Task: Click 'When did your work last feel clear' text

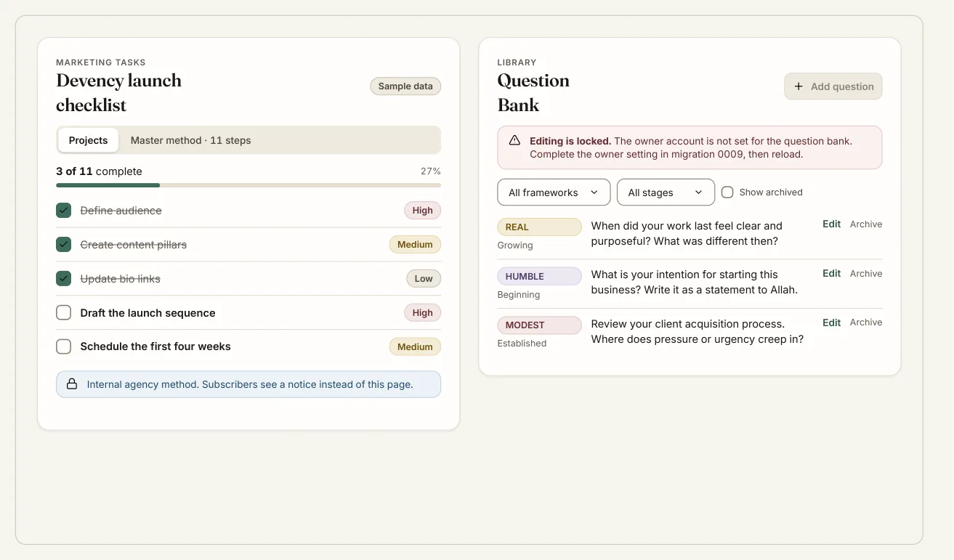Action: 687,233
